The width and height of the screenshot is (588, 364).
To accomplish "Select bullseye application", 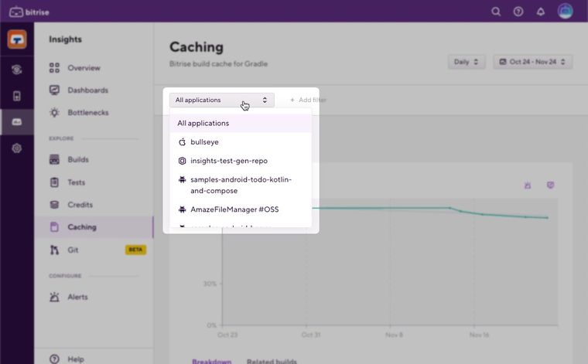I will [x=241, y=142].
